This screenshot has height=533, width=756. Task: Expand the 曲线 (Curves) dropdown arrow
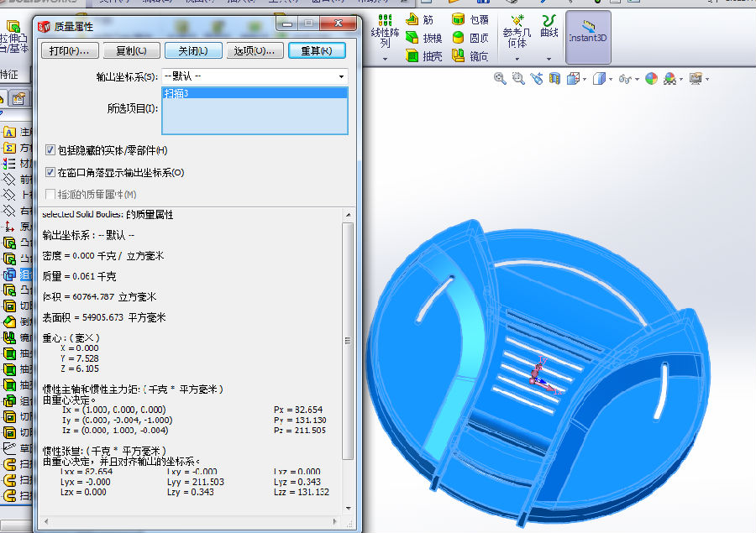(x=549, y=60)
